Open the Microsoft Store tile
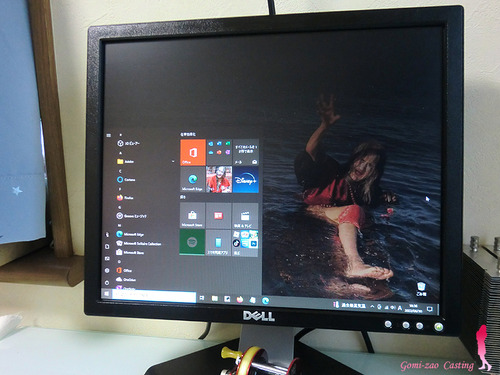Image resolution: width=500 pixels, height=375 pixels. tap(192, 215)
